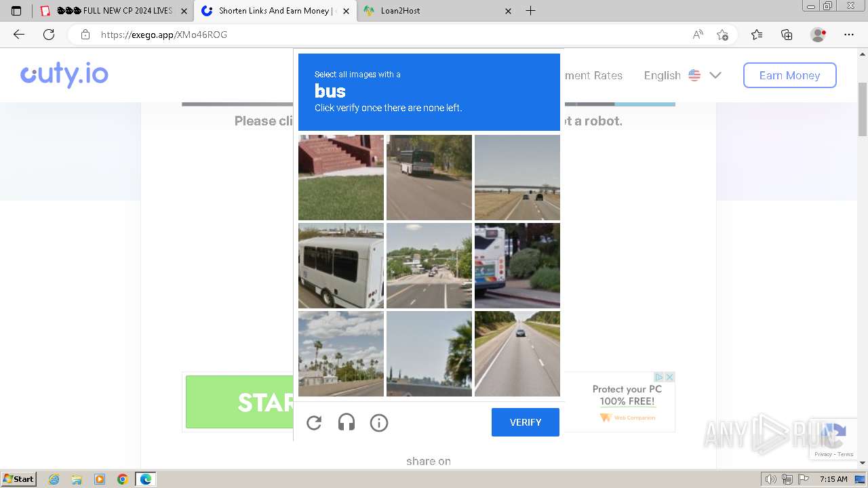Open Settings and more menu
Screen dimensions: 868x488
click(x=849, y=35)
